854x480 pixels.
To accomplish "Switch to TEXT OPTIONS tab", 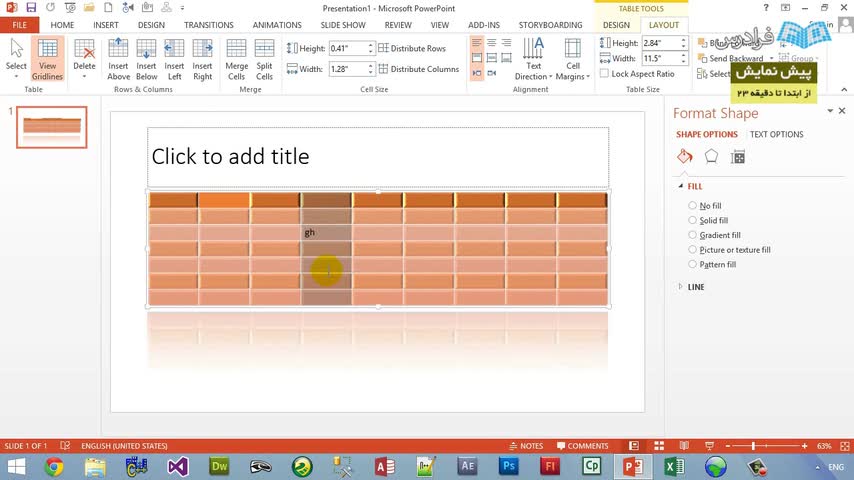I will (776, 134).
